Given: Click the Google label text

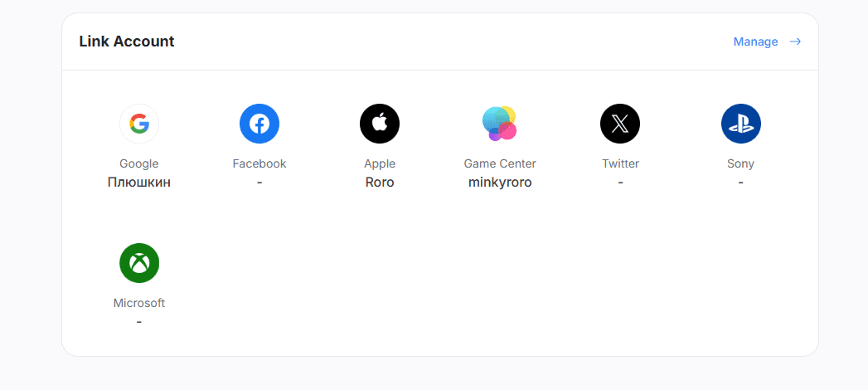Looking at the screenshot, I should tap(139, 163).
